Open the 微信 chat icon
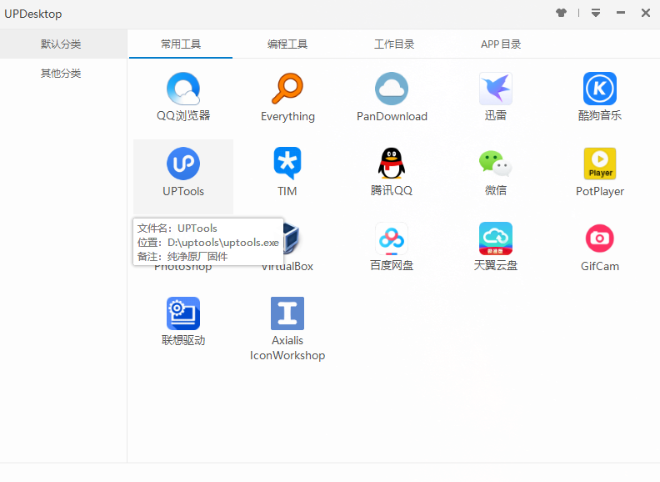This screenshot has width=660, height=482. coord(496,163)
